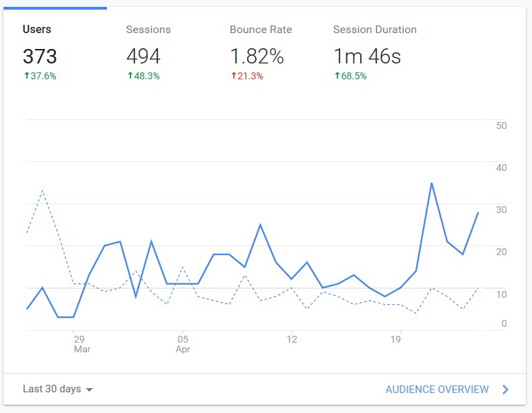Show the Session Duration metric tab
This screenshot has width=532, height=413.
[x=375, y=30]
